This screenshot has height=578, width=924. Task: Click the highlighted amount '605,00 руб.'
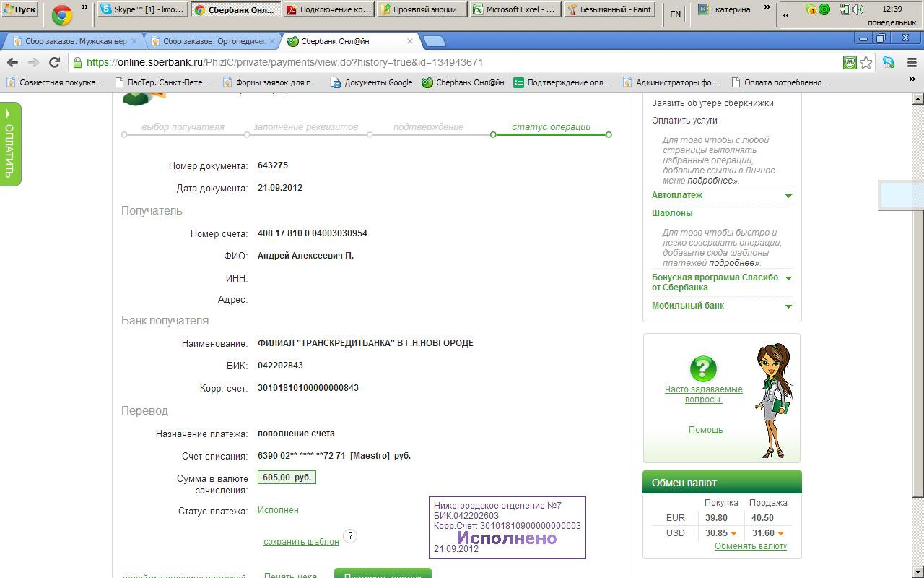[287, 478]
